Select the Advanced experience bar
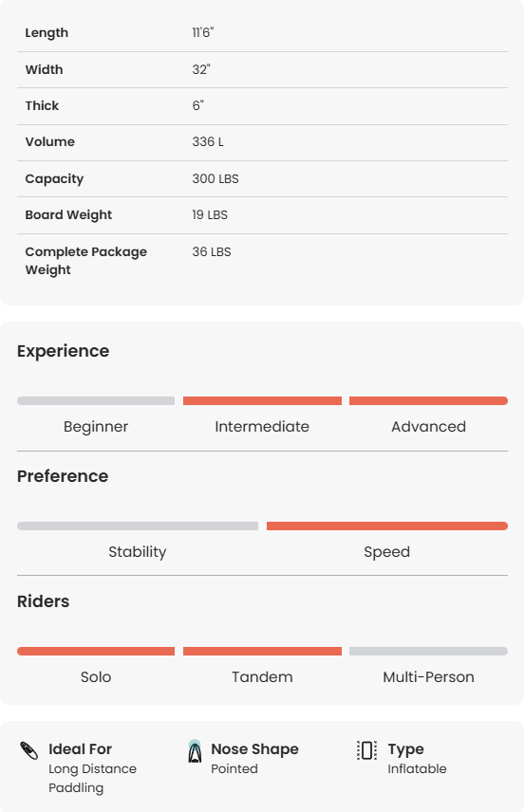Image resolution: width=525 pixels, height=812 pixels. [428, 401]
